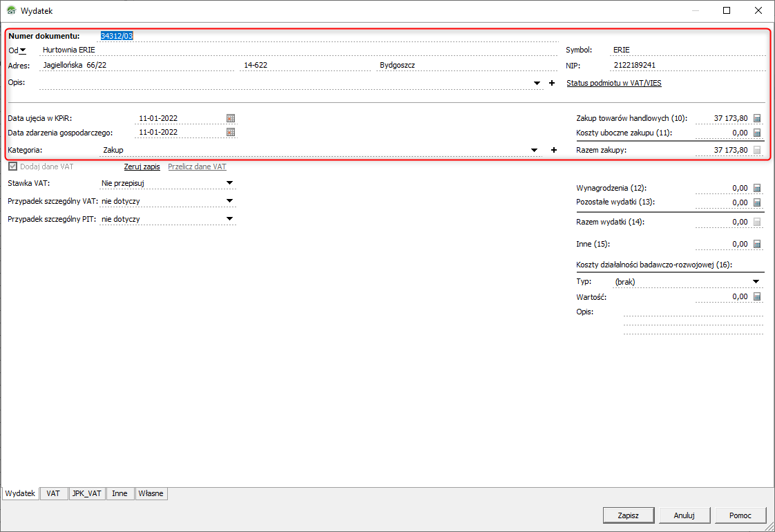The height and width of the screenshot is (532, 775).
Task: Click the Anuluj button
Action: click(x=684, y=515)
